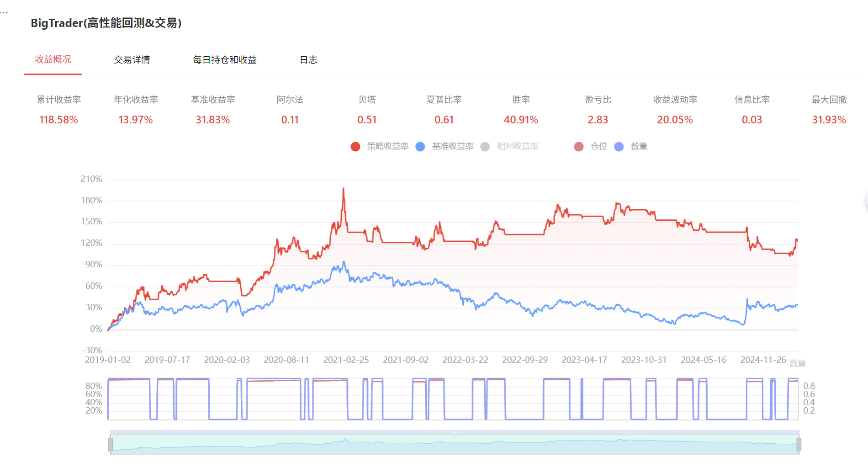Show the 相对收益率 series label
The width and height of the screenshot is (868, 473).
coord(518,146)
